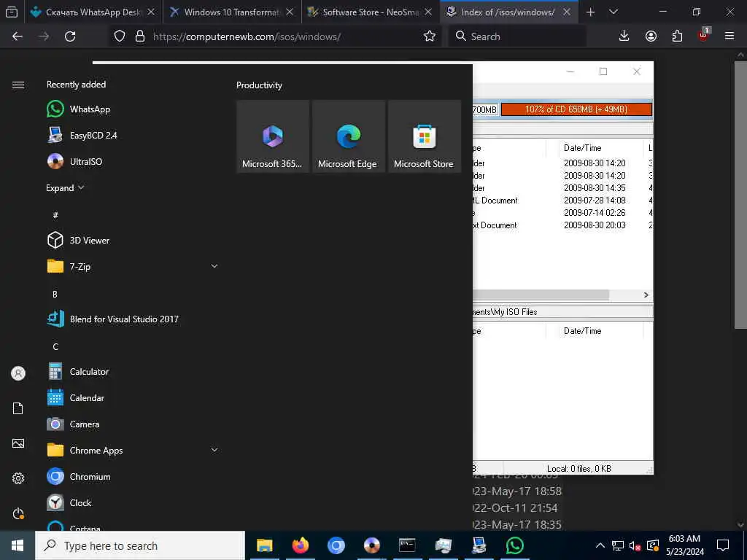
Task: Open clock showing 6:03 AM
Action: [684, 545]
